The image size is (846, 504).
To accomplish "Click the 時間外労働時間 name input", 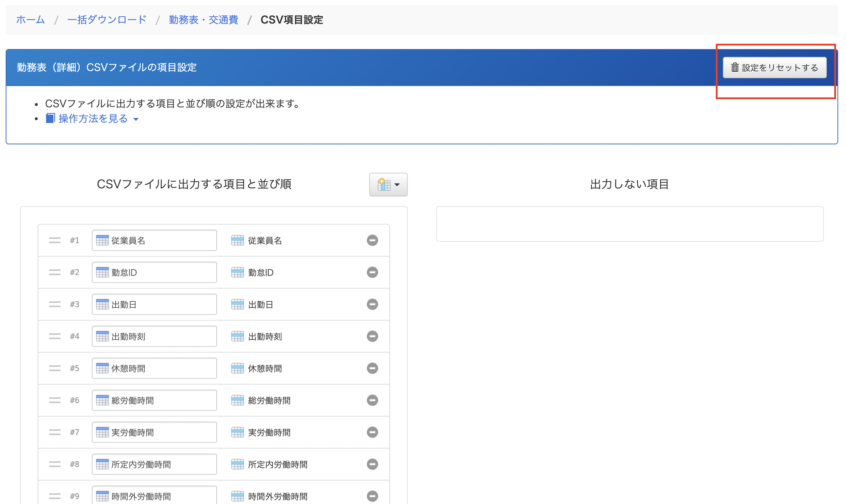I will [154, 496].
